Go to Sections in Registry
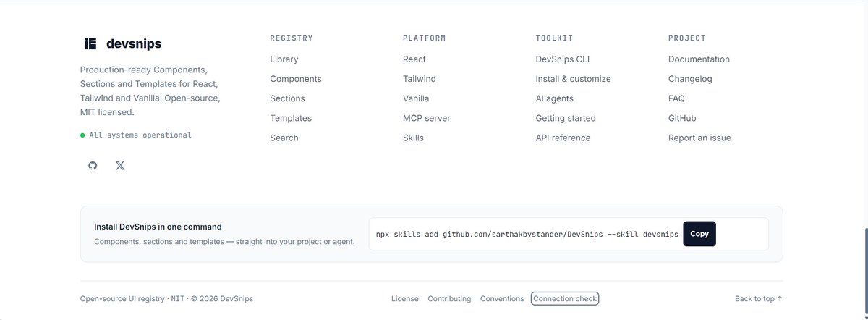The width and height of the screenshot is (868, 320). click(288, 98)
